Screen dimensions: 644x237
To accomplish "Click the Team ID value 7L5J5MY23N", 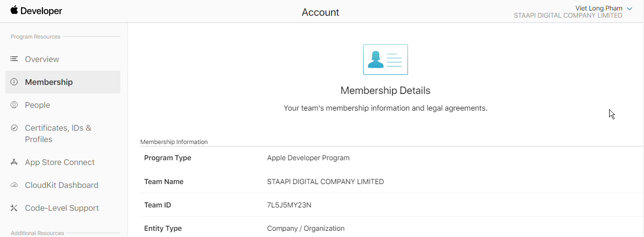I will 289,205.
